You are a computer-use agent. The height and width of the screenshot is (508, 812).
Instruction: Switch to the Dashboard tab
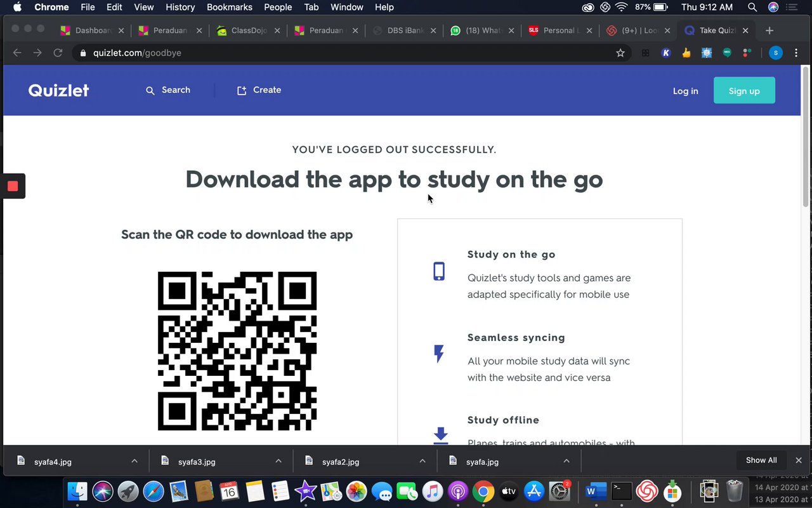92,30
